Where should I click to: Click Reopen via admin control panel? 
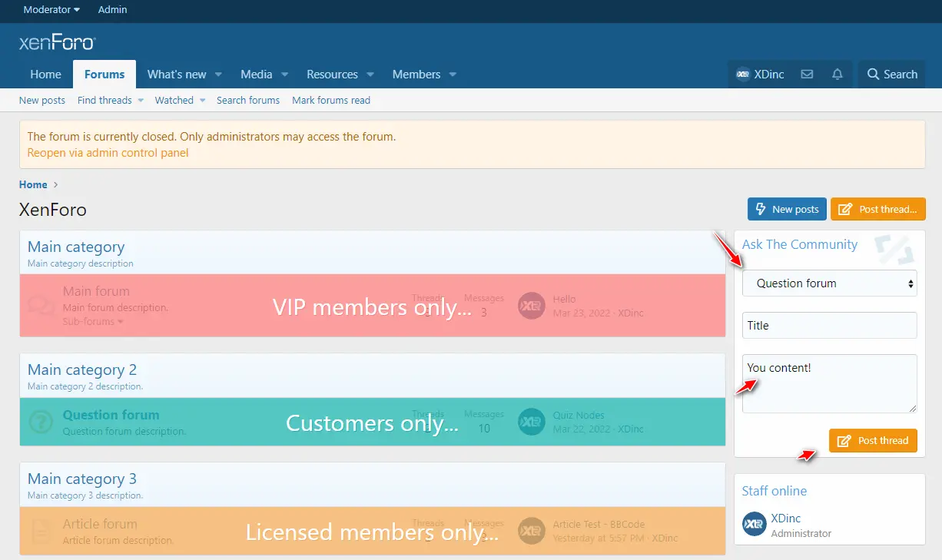click(108, 153)
